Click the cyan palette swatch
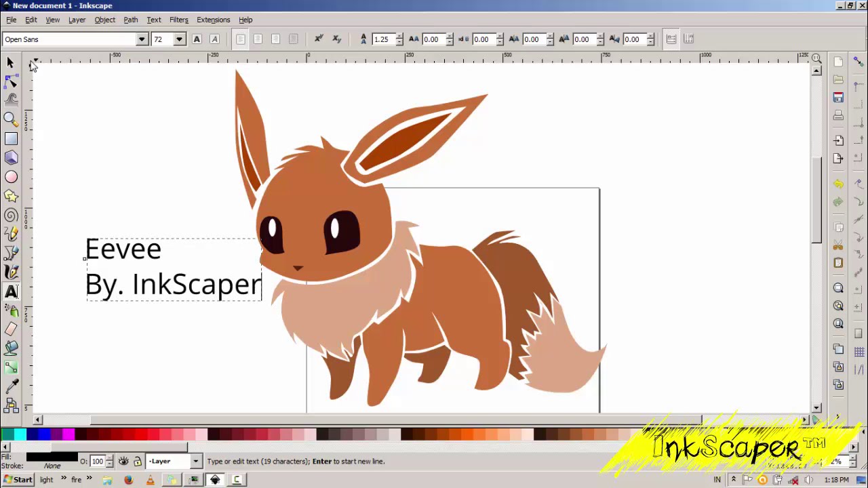The image size is (868, 488). tap(20, 434)
